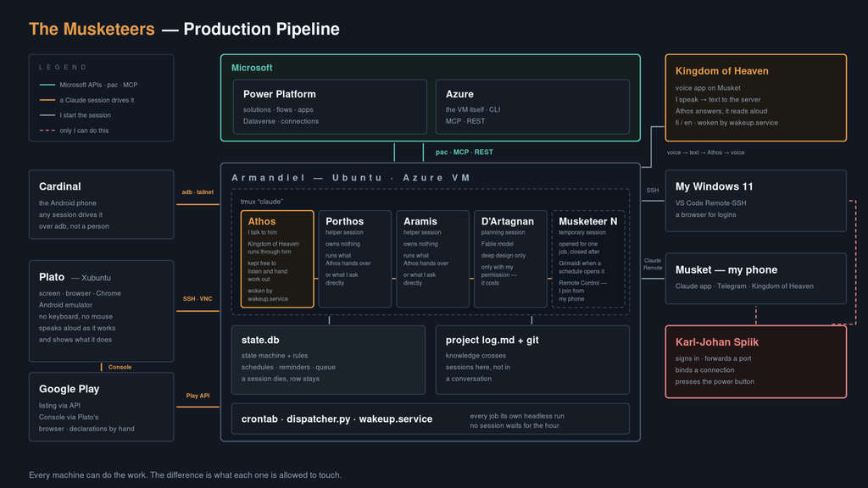Select the Porthos session card title
Screen dimensions: 868x488
pos(344,221)
